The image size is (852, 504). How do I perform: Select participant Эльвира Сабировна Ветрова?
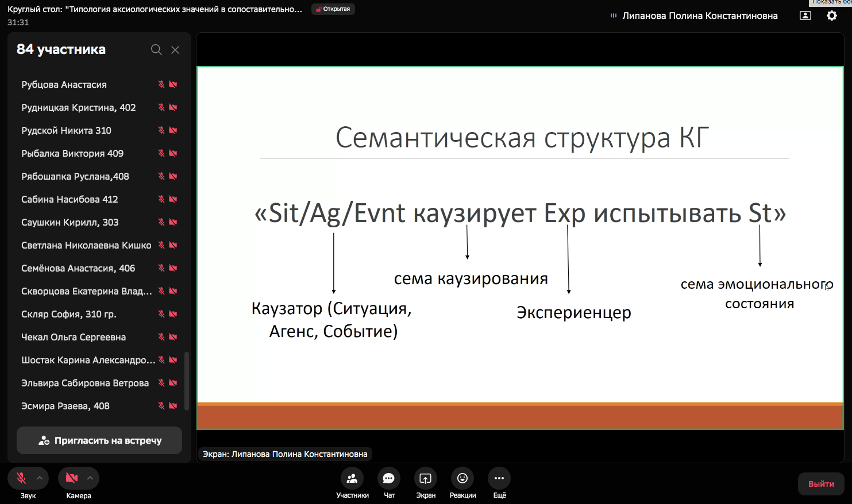(x=85, y=383)
